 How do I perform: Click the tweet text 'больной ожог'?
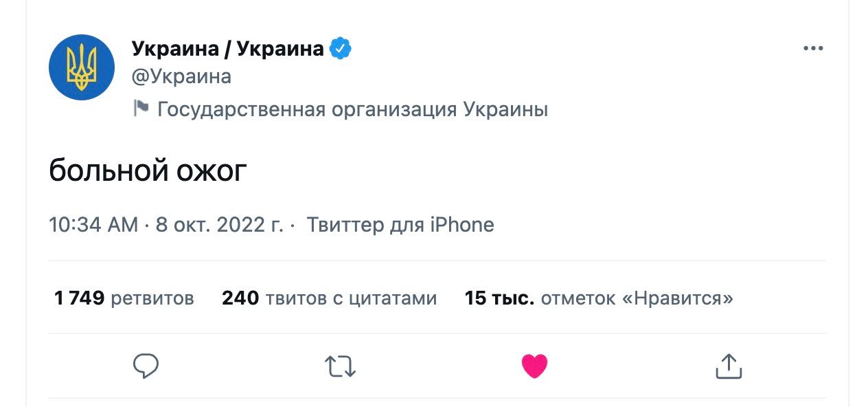tap(148, 170)
